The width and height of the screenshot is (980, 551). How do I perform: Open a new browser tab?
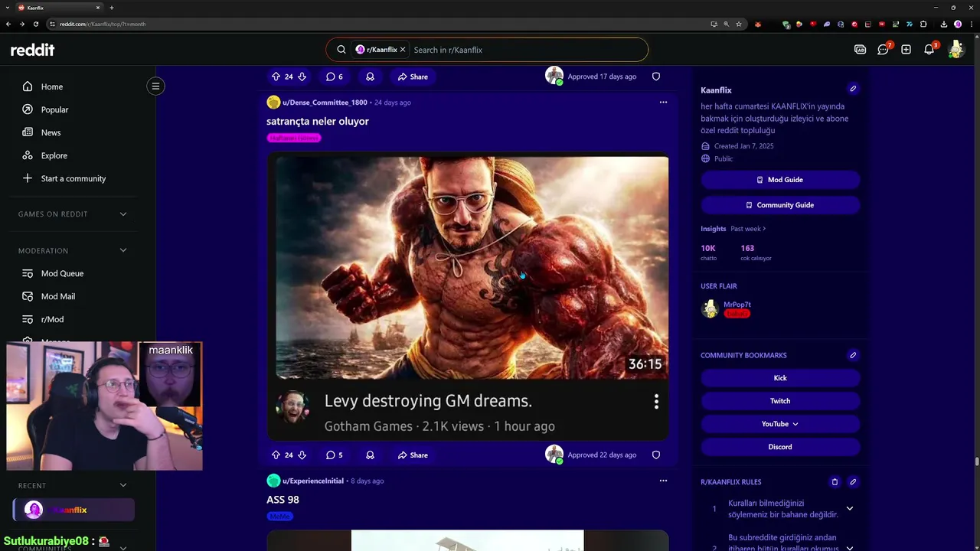112,8
